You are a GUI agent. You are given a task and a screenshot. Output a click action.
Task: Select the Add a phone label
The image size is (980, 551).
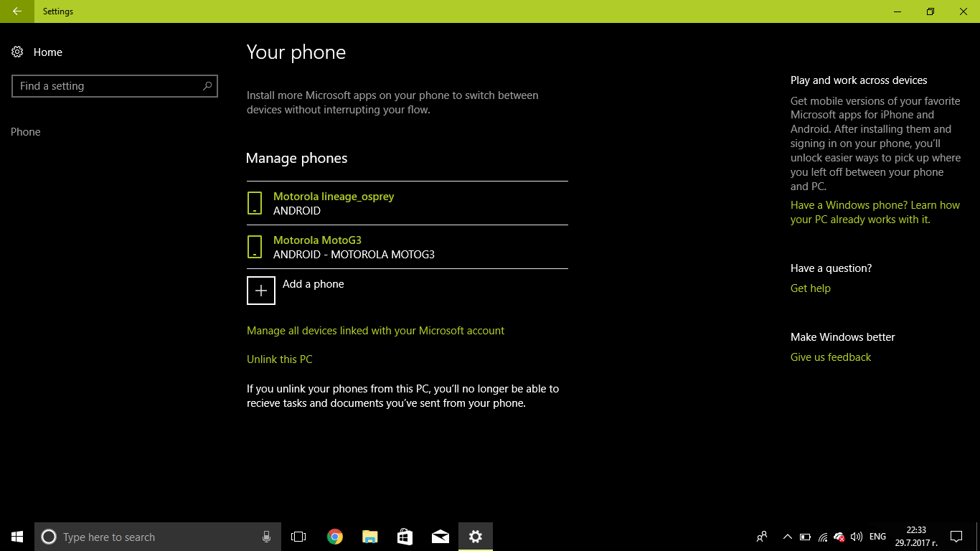[314, 284]
